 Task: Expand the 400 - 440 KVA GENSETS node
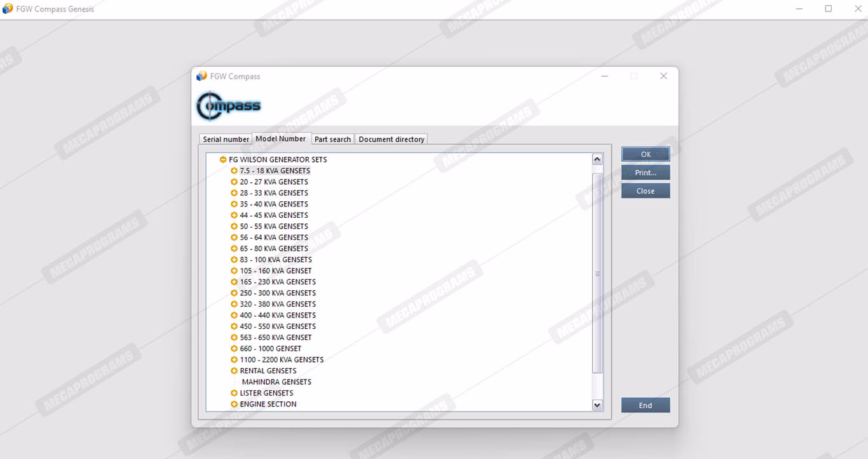click(x=234, y=316)
